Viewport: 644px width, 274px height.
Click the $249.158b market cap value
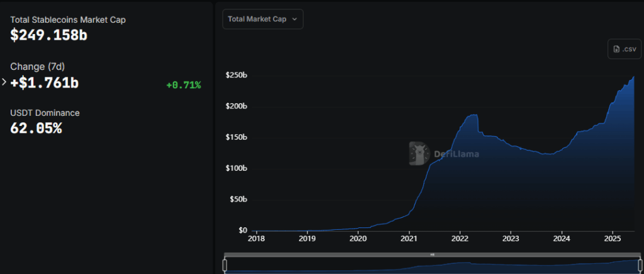[x=48, y=35]
